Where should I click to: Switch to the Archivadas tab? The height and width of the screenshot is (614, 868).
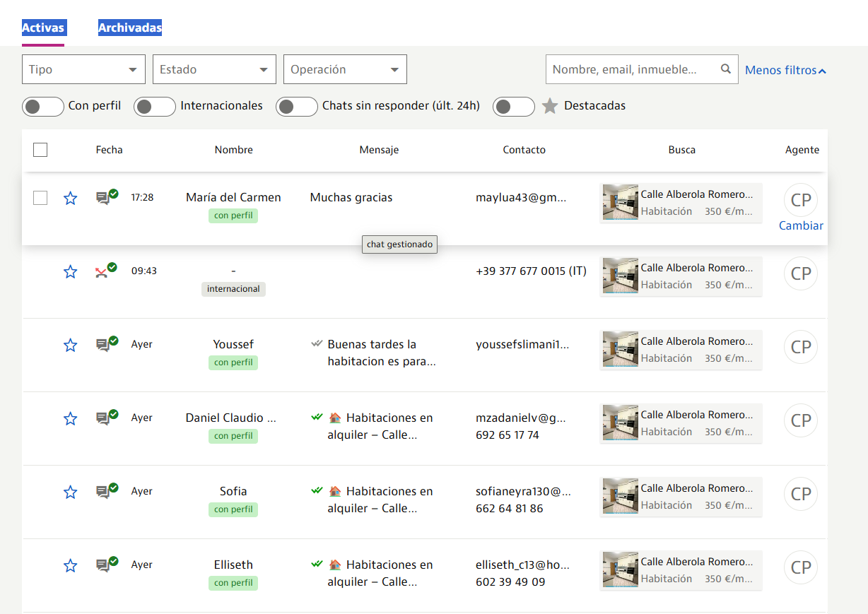[x=130, y=28]
